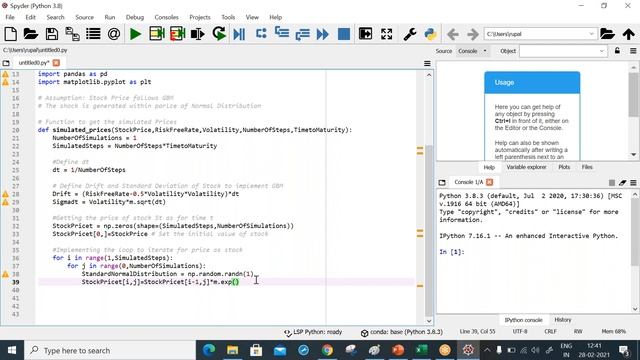The height and width of the screenshot is (360, 640).
Task: Run the current cell icon
Action: 156,34
